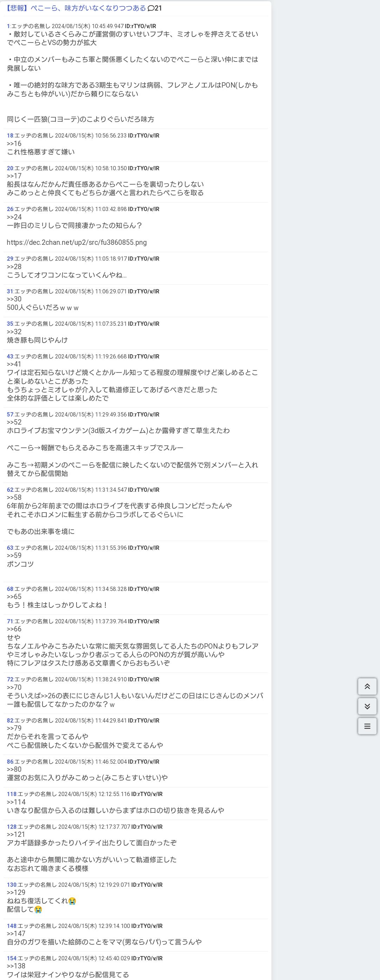The height and width of the screenshot is (980, 380).
Task: Click the comment bubble icon showing 21
Action: [x=155, y=8]
